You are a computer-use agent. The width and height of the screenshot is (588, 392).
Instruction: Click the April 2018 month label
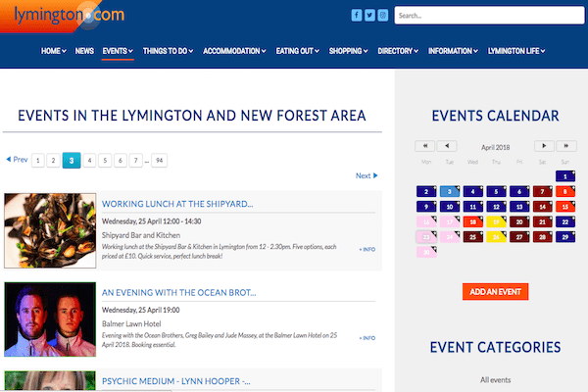[x=495, y=147]
